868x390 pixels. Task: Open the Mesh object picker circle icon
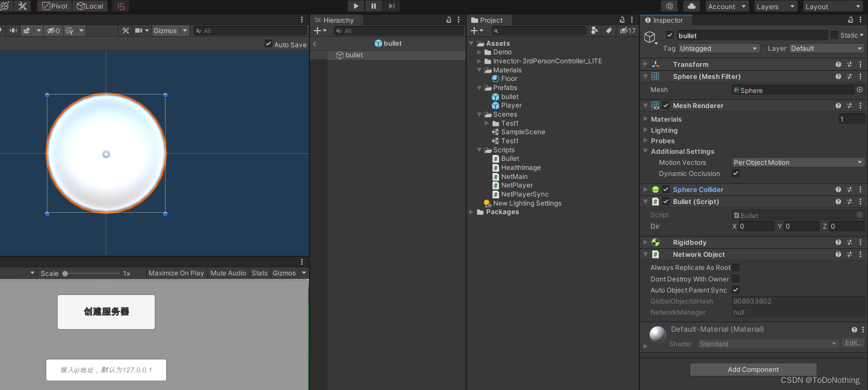(859, 90)
